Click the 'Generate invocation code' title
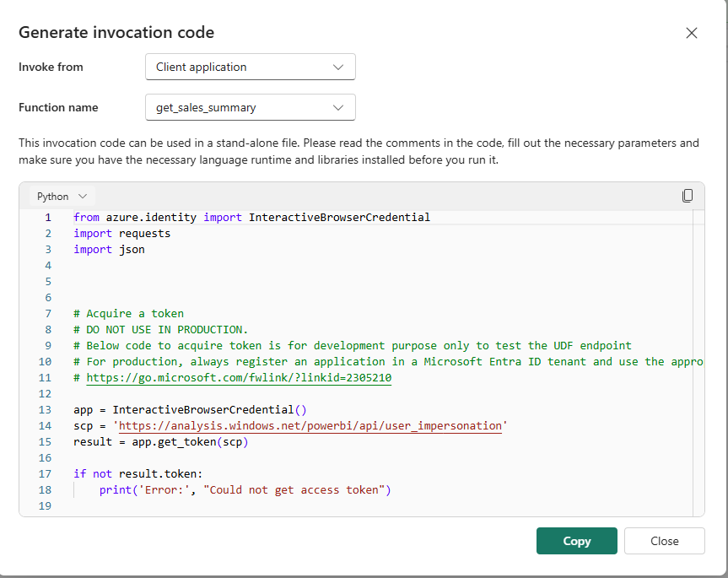 pyautogui.click(x=116, y=33)
